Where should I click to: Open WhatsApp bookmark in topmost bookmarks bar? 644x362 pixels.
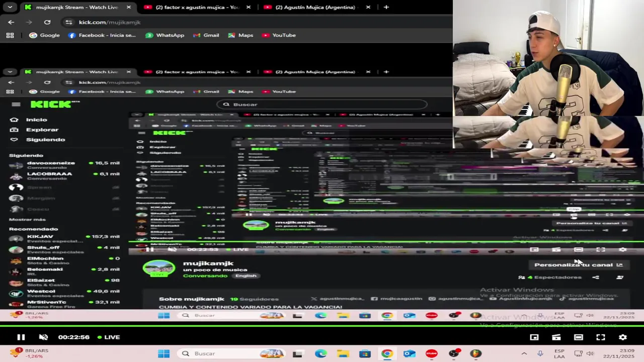tap(165, 35)
